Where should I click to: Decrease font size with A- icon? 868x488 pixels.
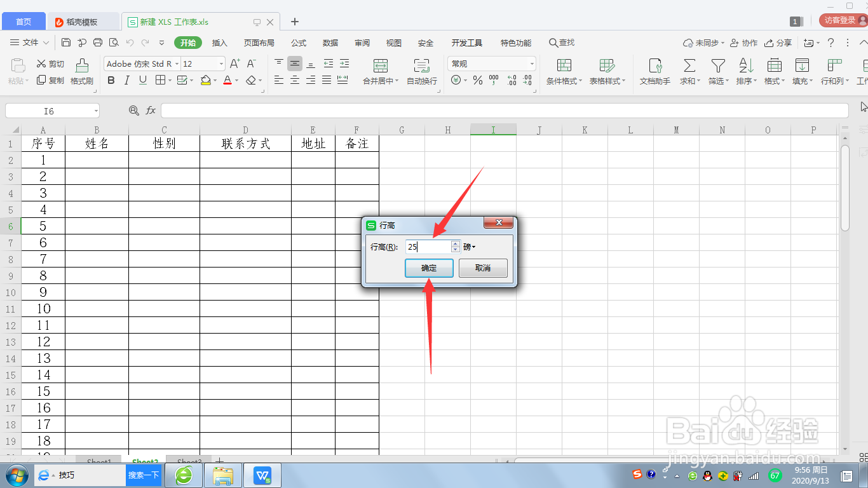[x=251, y=64]
